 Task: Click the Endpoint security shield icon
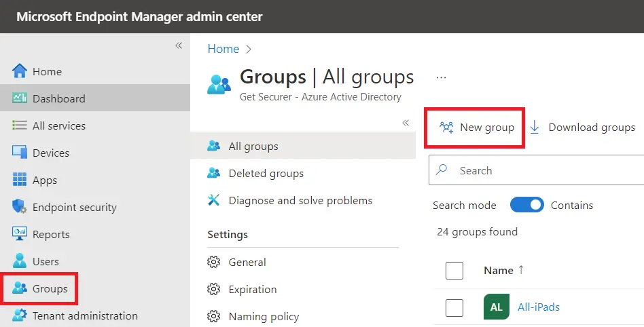20,207
